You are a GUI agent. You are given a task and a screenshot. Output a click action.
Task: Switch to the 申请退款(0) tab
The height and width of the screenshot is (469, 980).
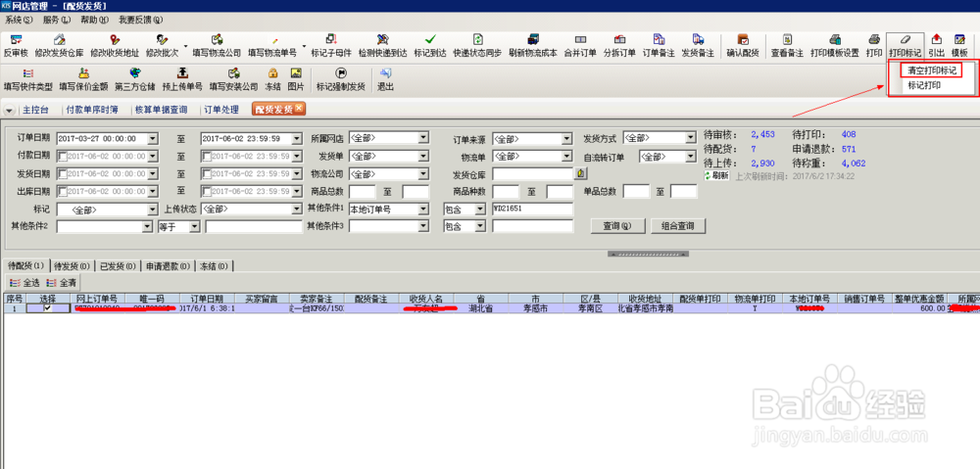(169, 266)
